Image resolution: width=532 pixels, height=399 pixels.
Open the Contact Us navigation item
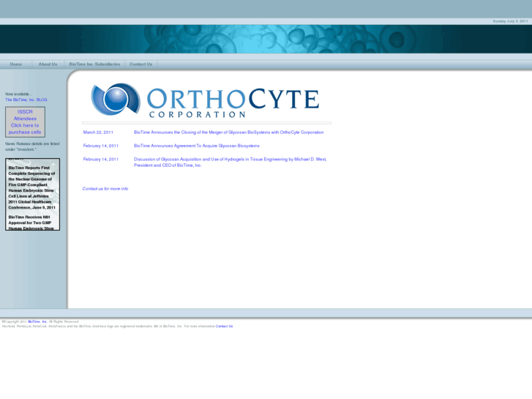(x=141, y=64)
